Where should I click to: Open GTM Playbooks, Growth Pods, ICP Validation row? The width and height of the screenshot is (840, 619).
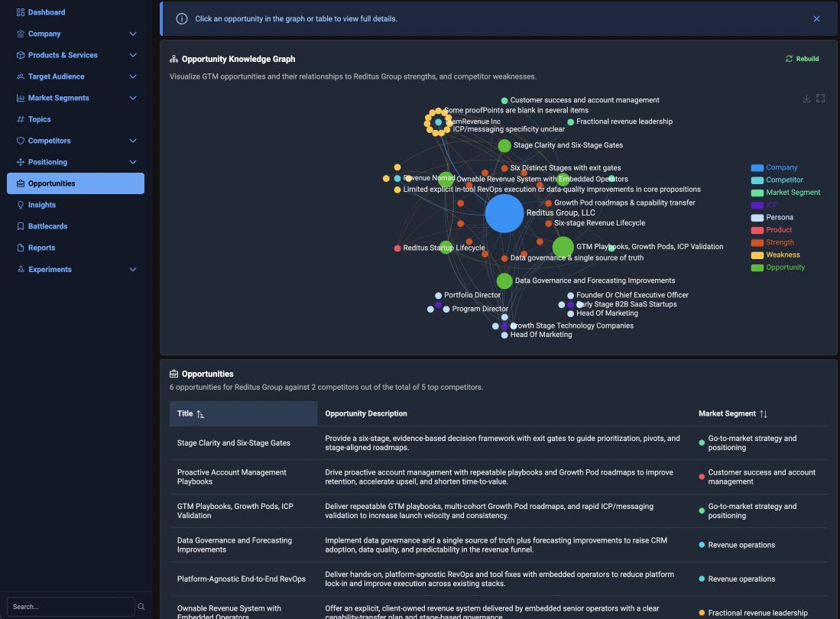click(498, 510)
